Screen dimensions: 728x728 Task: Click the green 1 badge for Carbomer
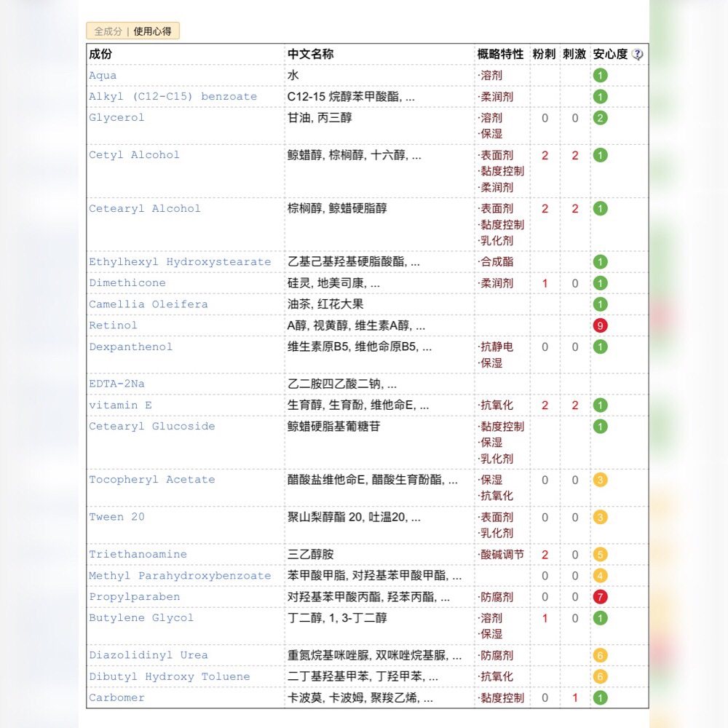tap(600, 698)
